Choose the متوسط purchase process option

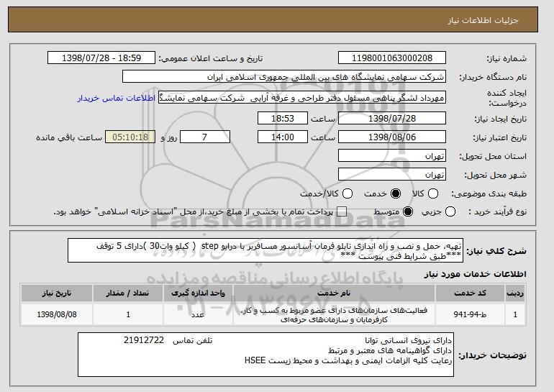coord(408,212)
